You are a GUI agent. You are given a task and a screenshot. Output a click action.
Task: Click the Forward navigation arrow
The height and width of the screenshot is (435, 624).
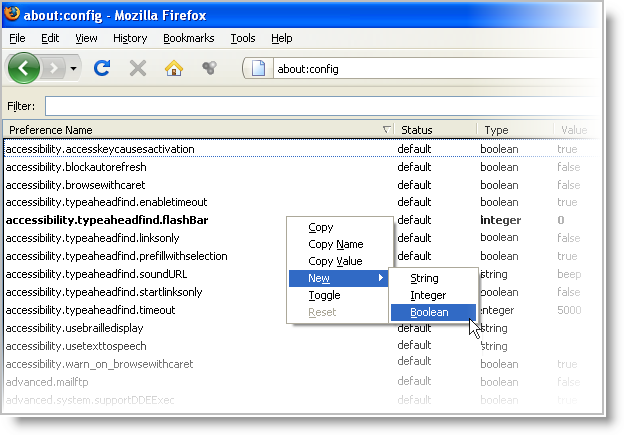point(57,68)
